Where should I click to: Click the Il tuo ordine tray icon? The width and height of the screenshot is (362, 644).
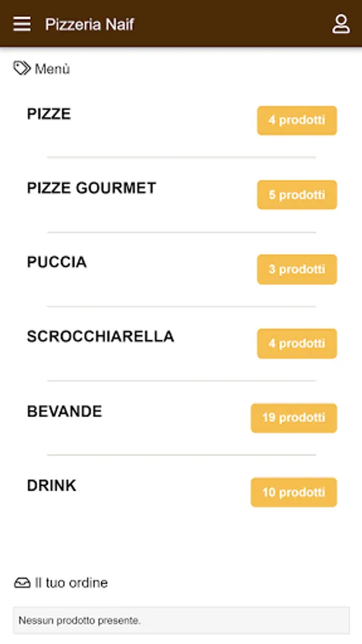pyautogui.click(x=22, y=582)
